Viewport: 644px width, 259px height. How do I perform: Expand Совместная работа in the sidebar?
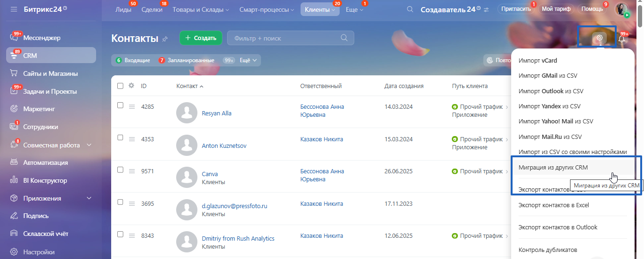click(89, 145)
